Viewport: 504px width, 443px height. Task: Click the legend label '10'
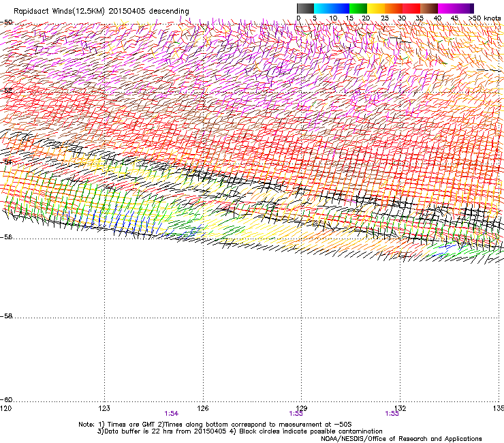click(x=333, y=18)
